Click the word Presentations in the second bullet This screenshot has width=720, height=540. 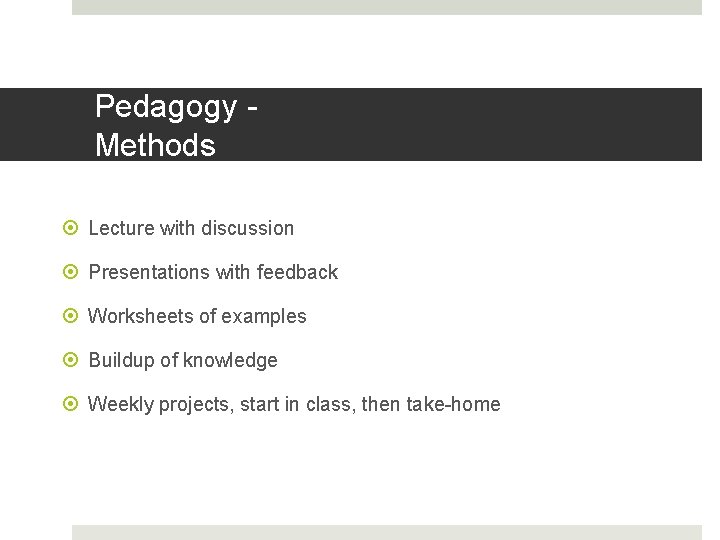[145, 272]
